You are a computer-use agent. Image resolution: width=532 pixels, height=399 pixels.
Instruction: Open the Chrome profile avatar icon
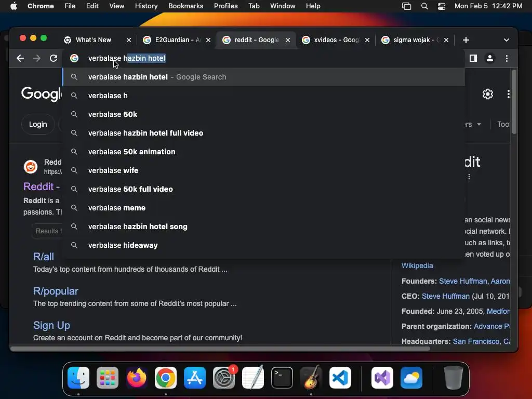pyautogui.click(x=489, y=58)
